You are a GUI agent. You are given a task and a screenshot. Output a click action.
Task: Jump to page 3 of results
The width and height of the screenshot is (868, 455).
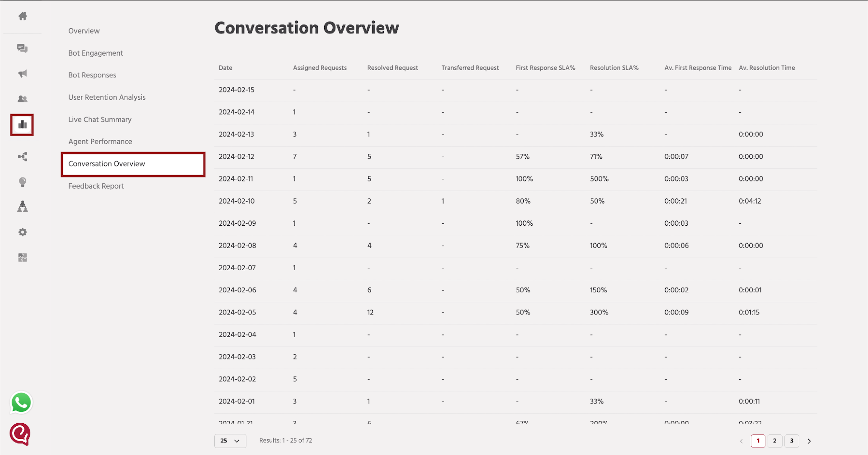coord(791,441)
